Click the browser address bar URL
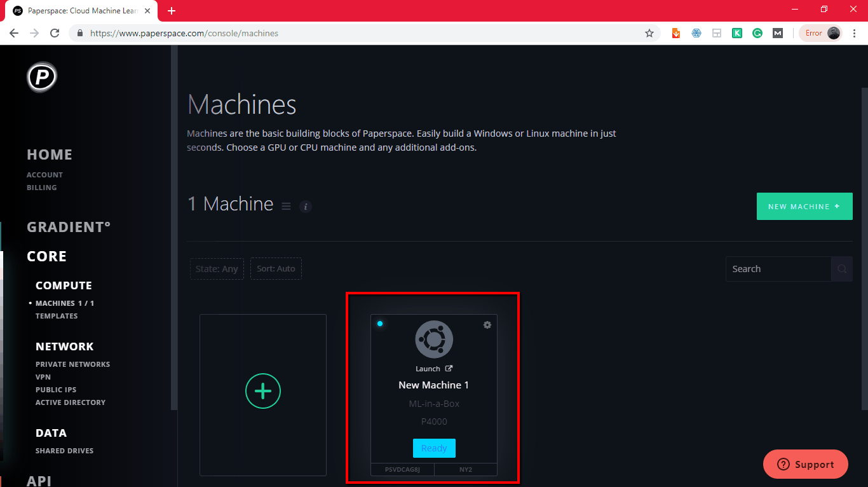This screenshot has height=487, width=868. coord(184,33)
